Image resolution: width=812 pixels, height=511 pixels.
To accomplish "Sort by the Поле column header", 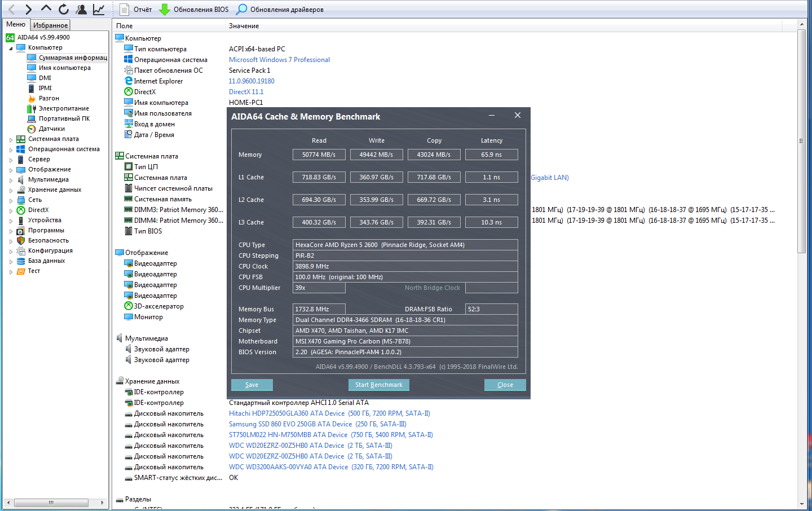I will [x=169, y=26].
